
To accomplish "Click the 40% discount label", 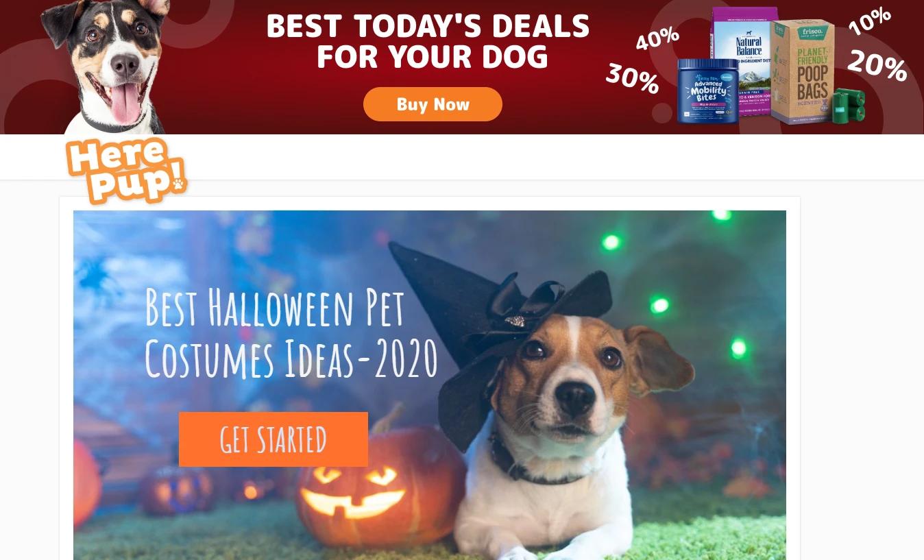I will 657,38.
